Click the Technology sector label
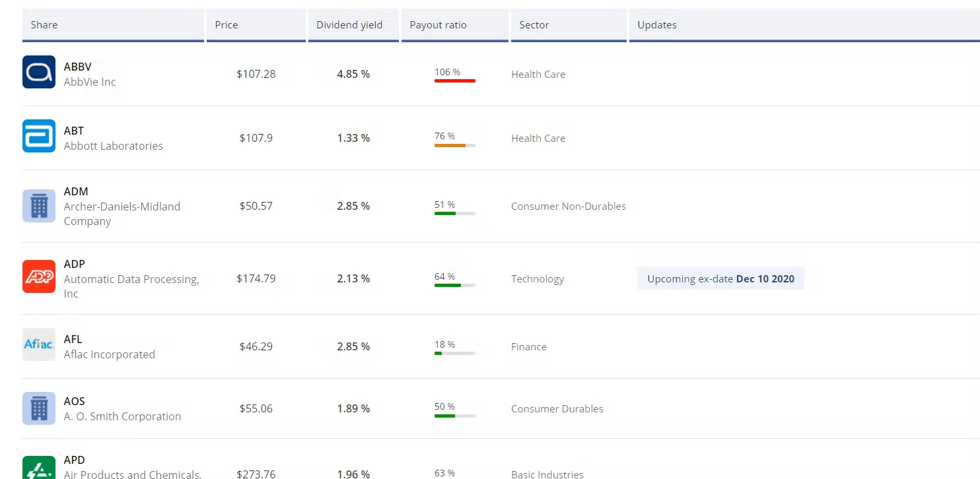 click(538, 278)
